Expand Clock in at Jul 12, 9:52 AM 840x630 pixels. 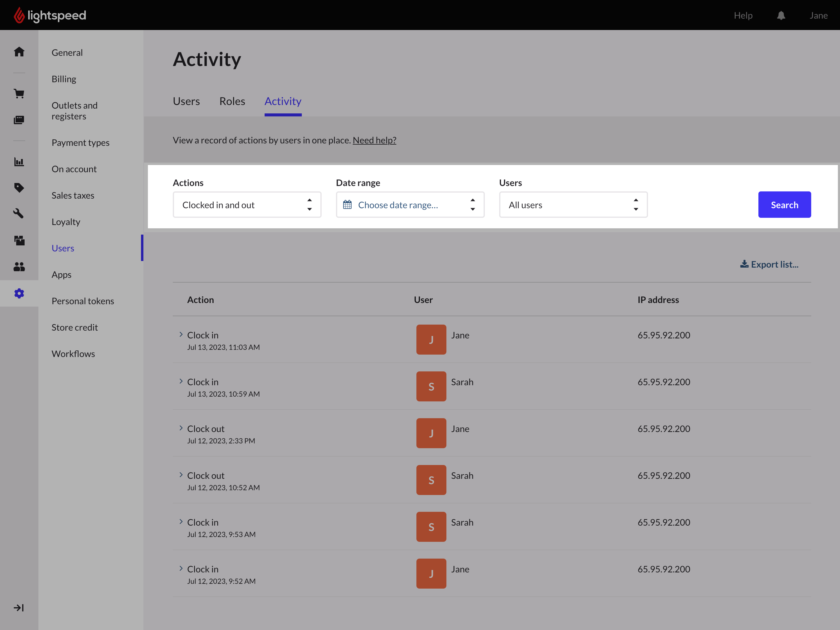click(x=181, y=568)
